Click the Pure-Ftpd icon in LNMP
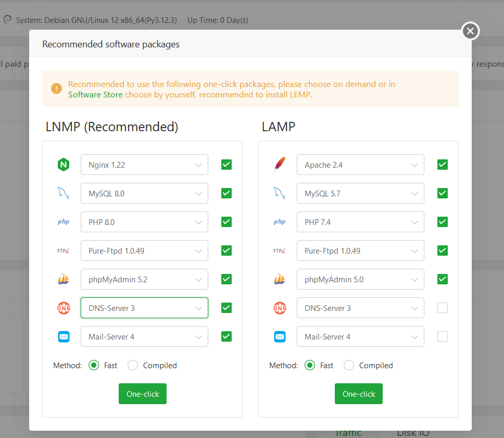The image size is (504, 438). point(64,251)
